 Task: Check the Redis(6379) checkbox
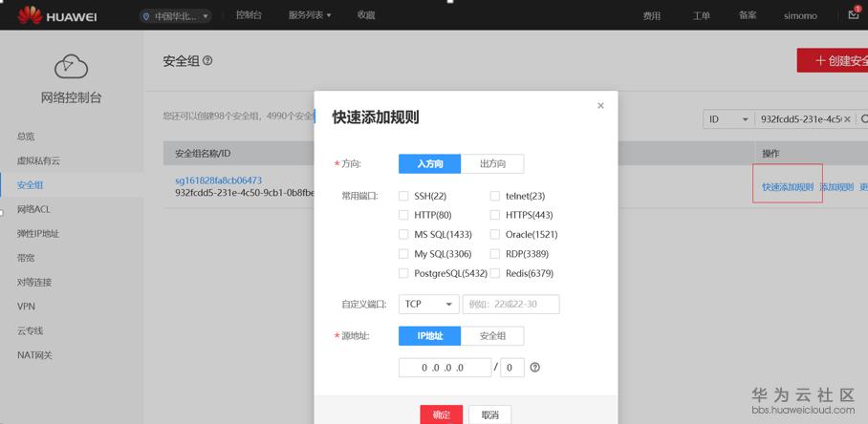[x=495, y=273]
